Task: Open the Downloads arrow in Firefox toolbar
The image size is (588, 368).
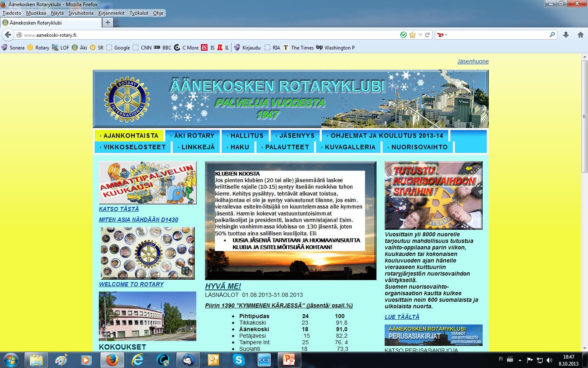Action: [566, 35]
